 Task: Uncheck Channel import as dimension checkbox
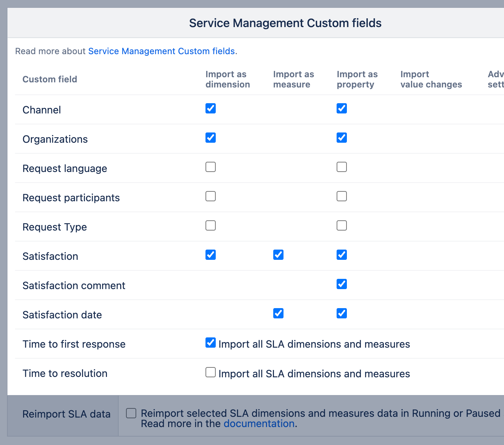point(211,108)
